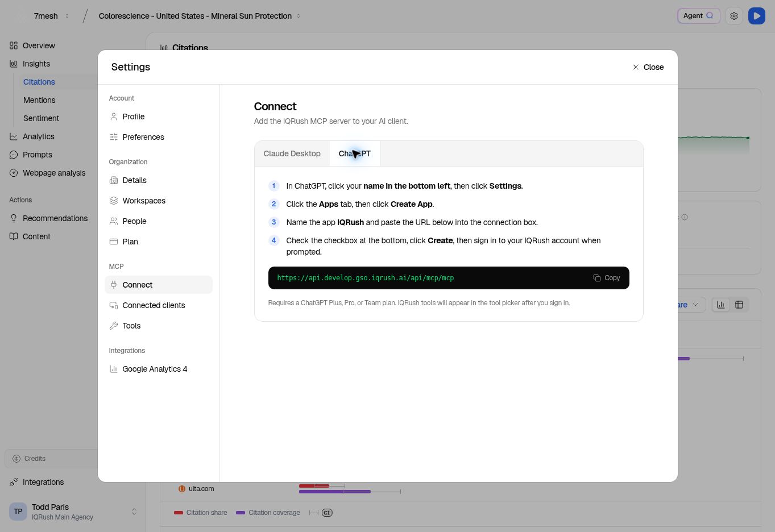Open Connected clients under MCP
This screenshot has width=775, height=532.
[159, 305]
